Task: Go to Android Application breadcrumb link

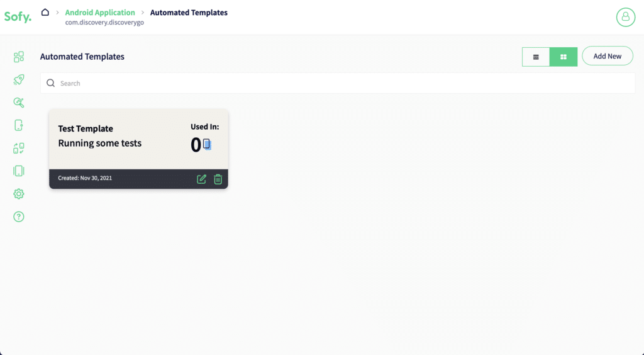Action: point(100,13)
